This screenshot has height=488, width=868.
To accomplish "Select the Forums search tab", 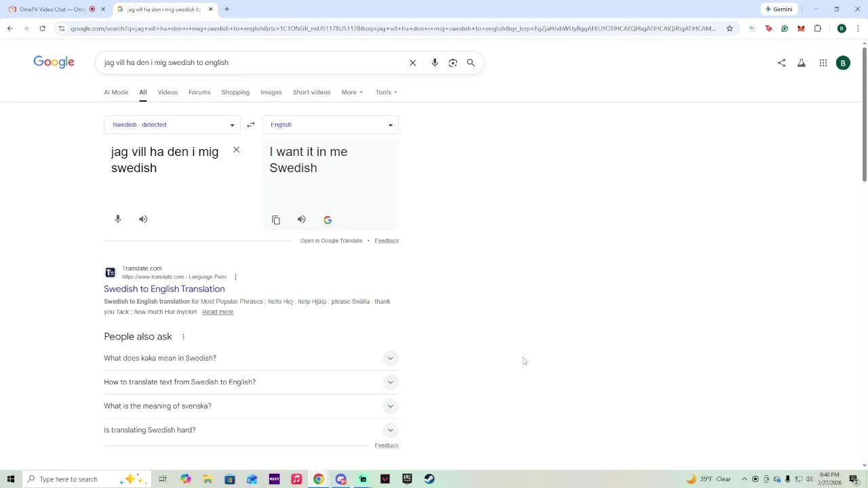I will point(199,92).
